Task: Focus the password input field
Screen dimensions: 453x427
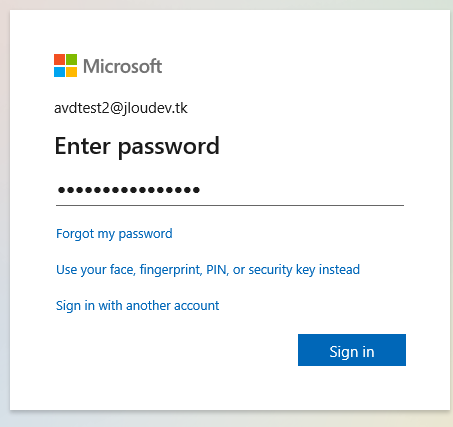Action: pos(230,191)
